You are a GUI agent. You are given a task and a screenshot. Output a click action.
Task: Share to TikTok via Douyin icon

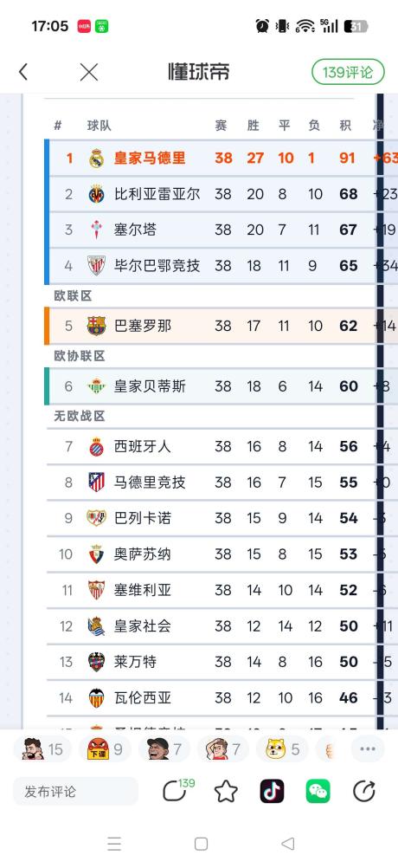click(x=272, y=792)
